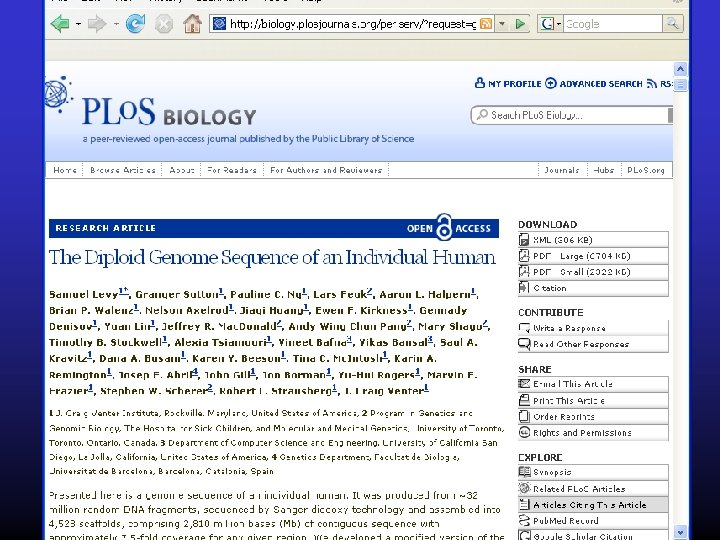Image resolution: width=720 pixels, height=540 pixels.
Task: Open the forward button history dropdown arrow
Action: (x=116, y=24)
